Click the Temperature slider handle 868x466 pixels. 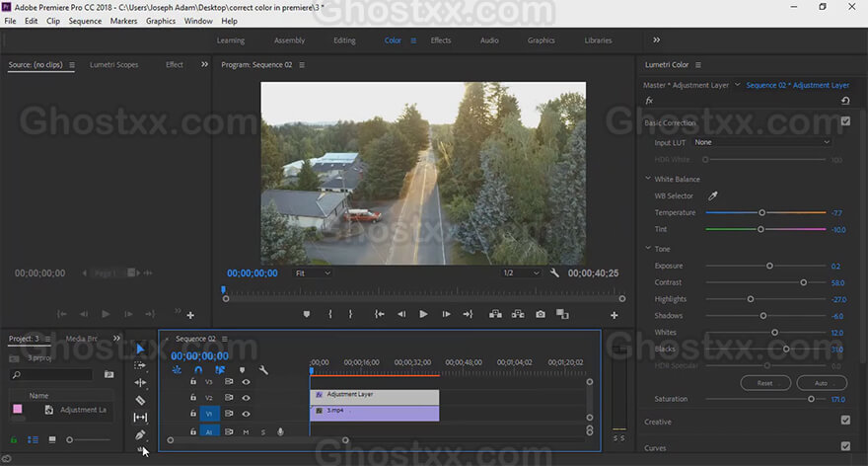[x=761, y=213]
